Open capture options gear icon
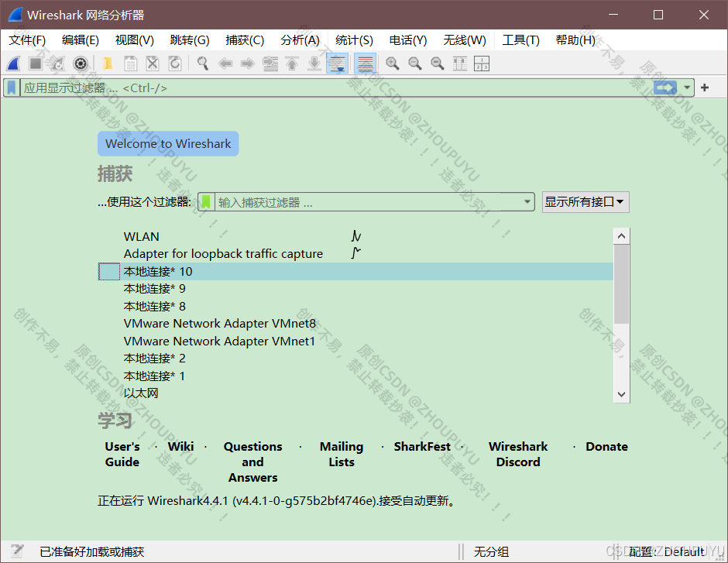Image resolution: width=728 pixels, height=563 pixels. (x=81, y=64)
